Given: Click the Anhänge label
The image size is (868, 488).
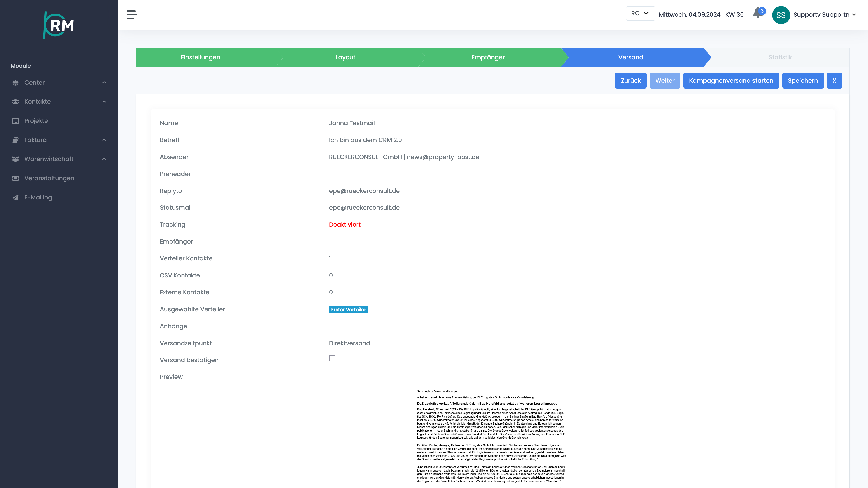Looking at the screenshot, I should tap(174, 326).
